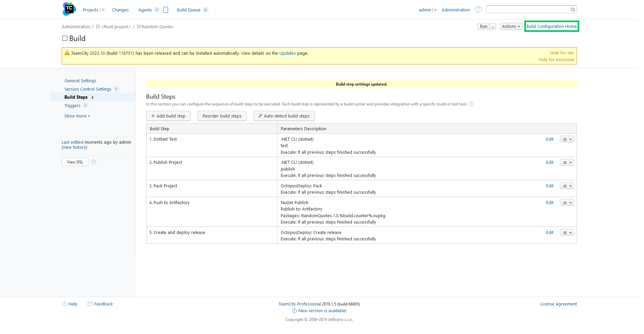Viewport: 644px width, 334px height.
Task: Click help icon next to View DSL
Action: [94, 162]
